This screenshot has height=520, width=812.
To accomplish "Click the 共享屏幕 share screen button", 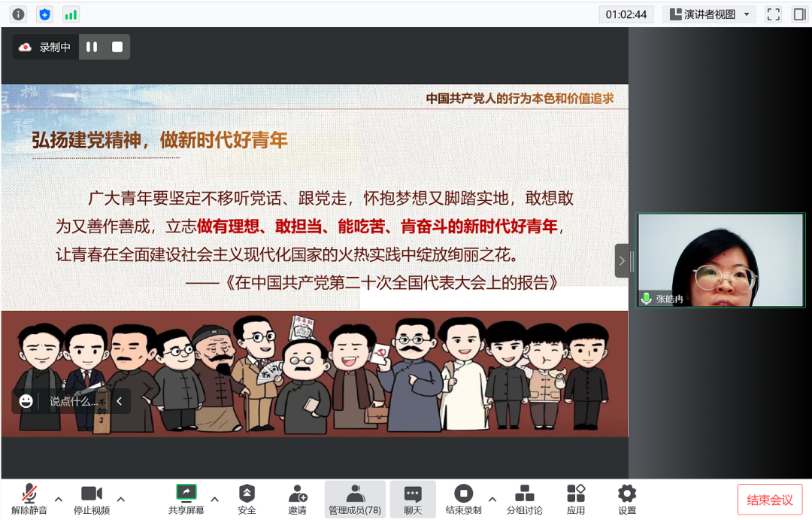I will click(x=186, y=499).
